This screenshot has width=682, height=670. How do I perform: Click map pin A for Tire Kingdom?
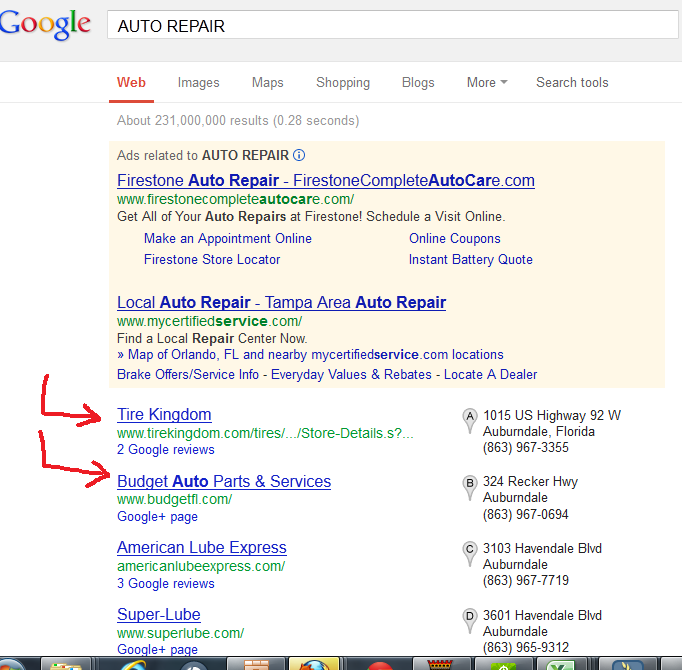(470, 420)
